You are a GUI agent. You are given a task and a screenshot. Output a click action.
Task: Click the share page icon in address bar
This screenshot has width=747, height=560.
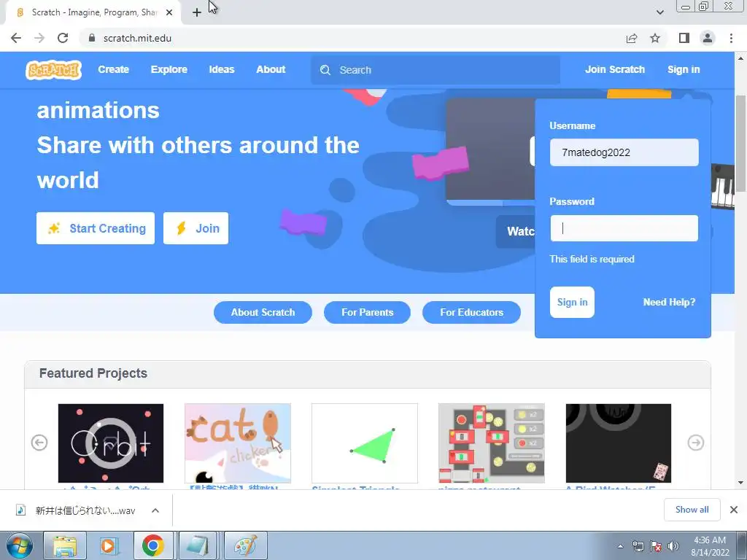[632, 38]
